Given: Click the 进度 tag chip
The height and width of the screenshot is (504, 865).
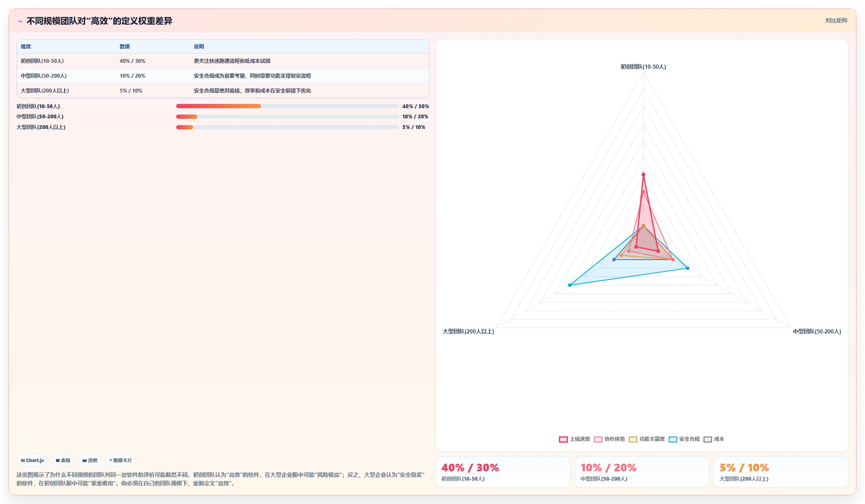Looking at the screenshot, I should point(90,460).
